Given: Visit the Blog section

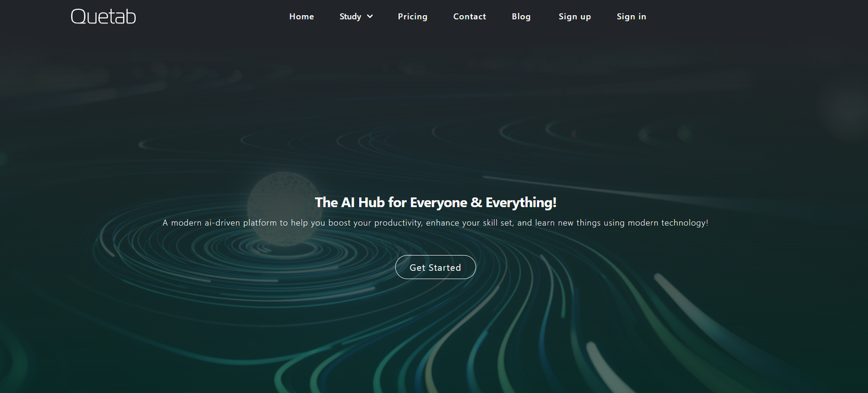Looking at the screenshot, I should click(521, 17).
